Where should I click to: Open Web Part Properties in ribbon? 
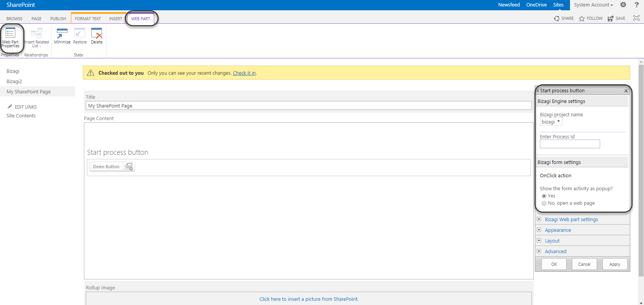tap(11, 37)
